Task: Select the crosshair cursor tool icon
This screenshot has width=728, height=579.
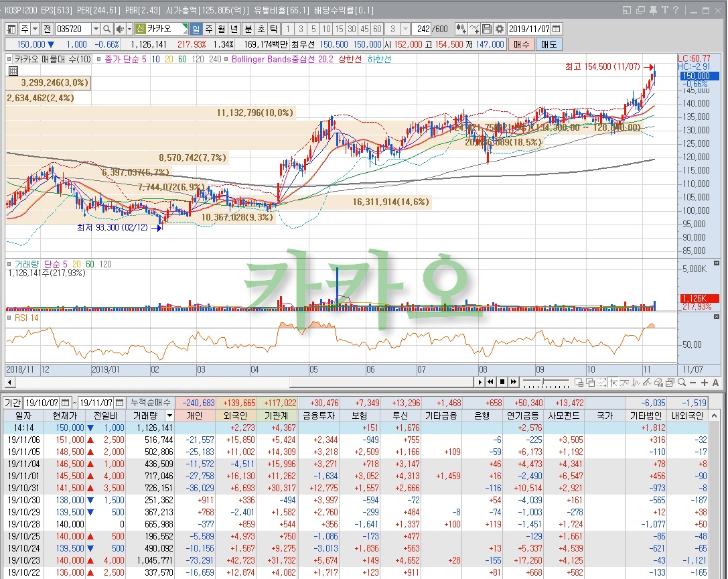Action: pyautogui.click(x=613, y=383)
